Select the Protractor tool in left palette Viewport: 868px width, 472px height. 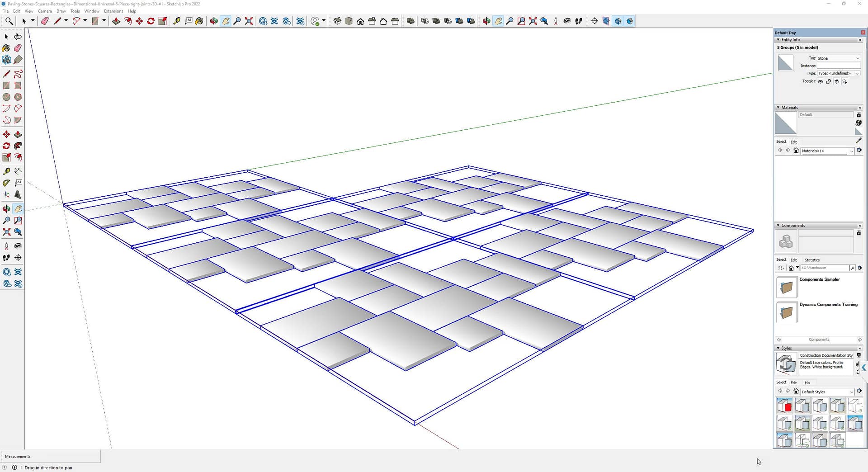coord(6,183)
